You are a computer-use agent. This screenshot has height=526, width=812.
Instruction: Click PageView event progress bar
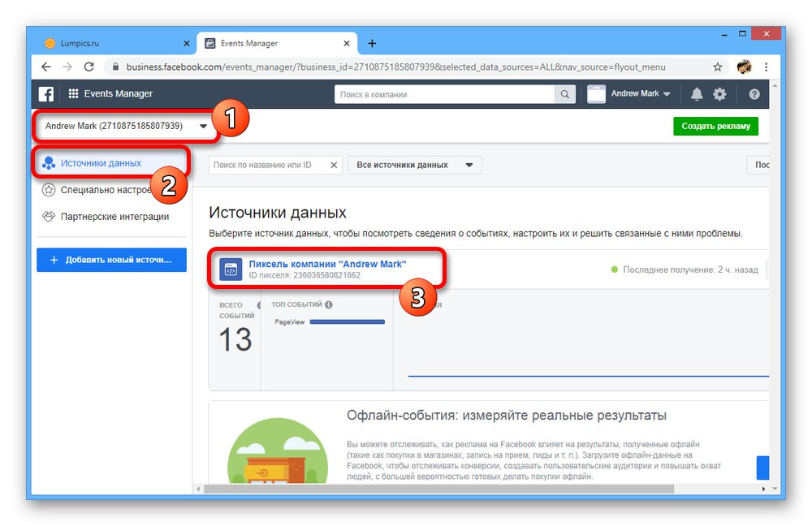347,322
